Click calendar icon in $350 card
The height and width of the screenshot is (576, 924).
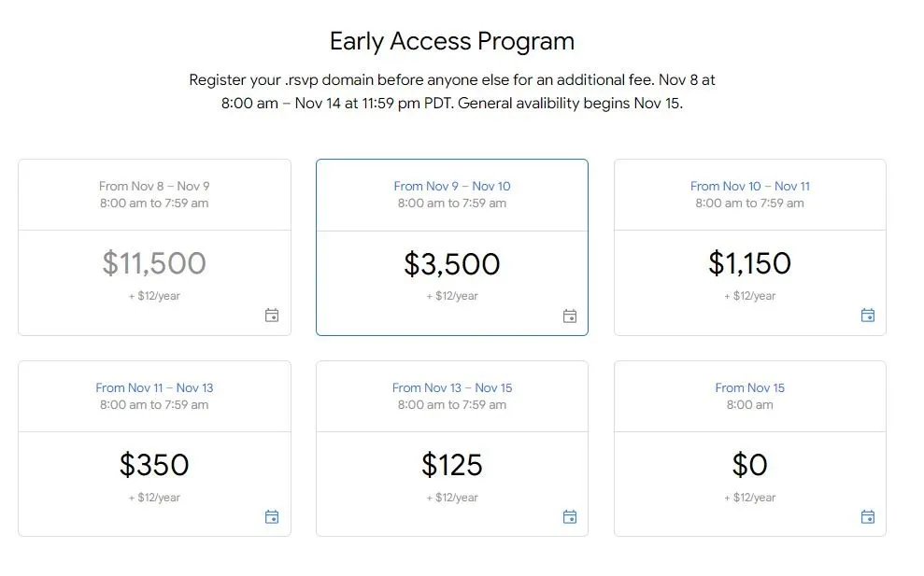[272, 516]
